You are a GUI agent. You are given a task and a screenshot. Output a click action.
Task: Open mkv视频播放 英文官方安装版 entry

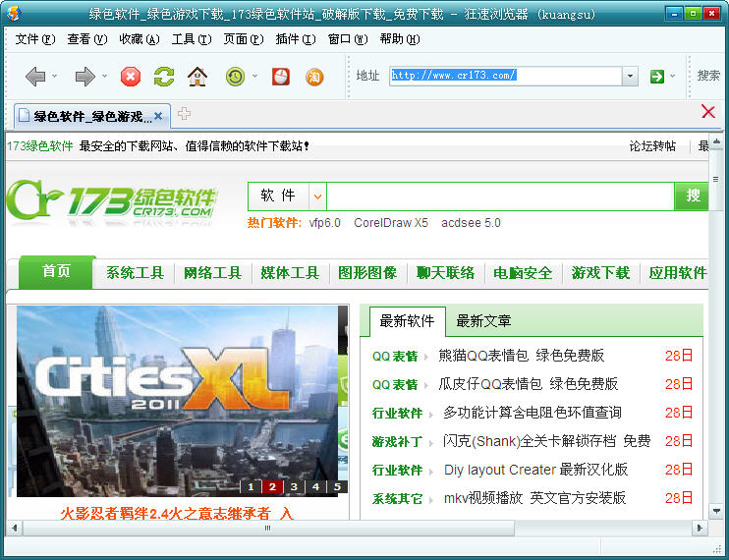point(534,498)
